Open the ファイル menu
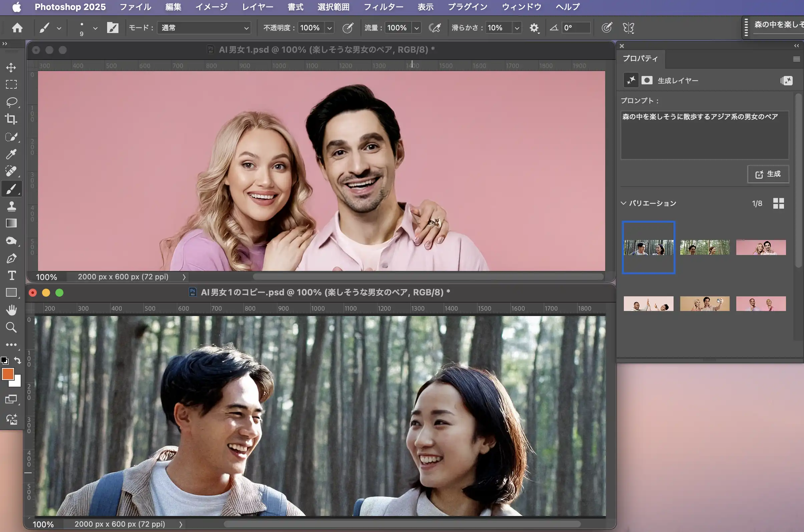The width and height of the screenshot is (804, 532). point(135,7)
